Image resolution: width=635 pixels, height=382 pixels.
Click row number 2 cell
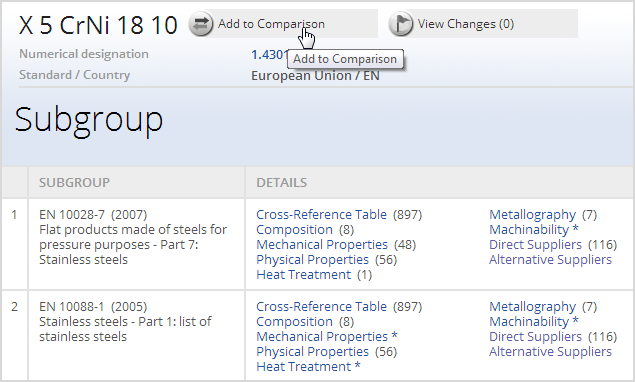pos(14,336)
